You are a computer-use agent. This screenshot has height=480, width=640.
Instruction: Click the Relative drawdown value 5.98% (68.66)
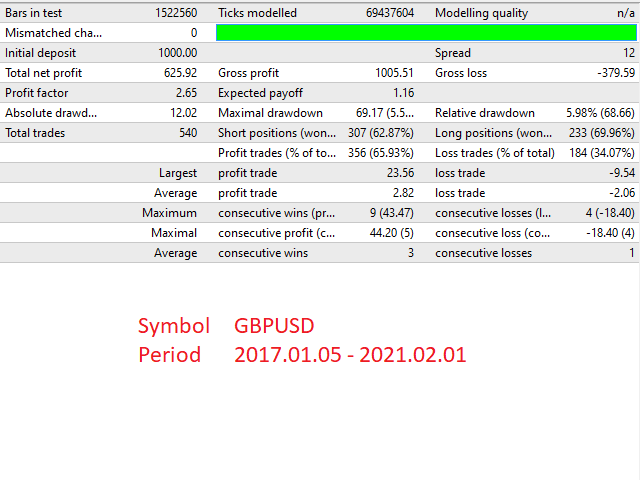600,113
